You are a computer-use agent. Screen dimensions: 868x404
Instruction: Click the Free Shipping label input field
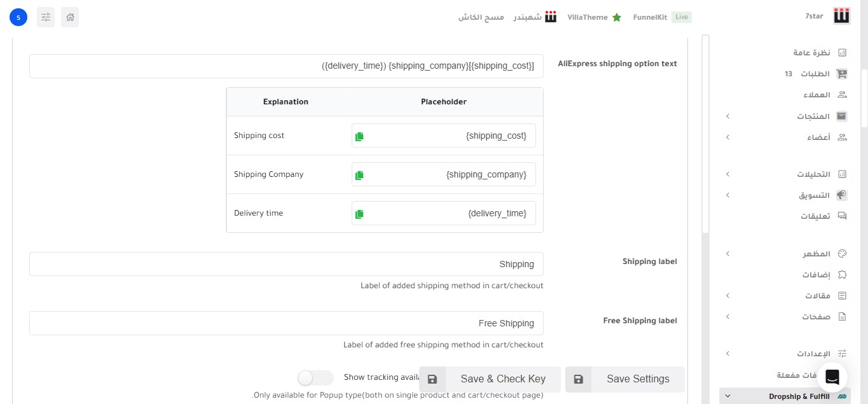(x=286, y=323)
